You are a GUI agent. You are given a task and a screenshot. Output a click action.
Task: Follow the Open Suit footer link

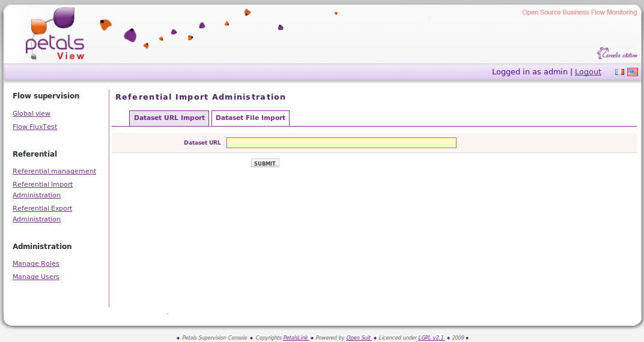pyautogui.click(x=359, y=338)
